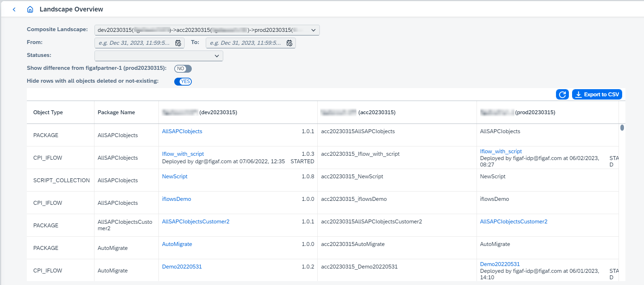Select acc20230315_Iflow_with_script cell text
The height and width of the screenshot is (285, 644).
[x=360, y=154]
